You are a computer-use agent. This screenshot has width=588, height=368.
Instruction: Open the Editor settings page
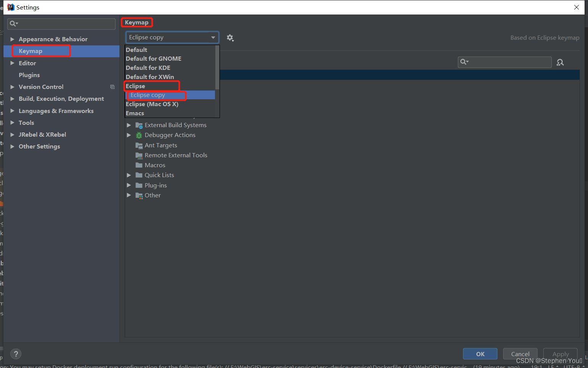[x=61, y=63]
